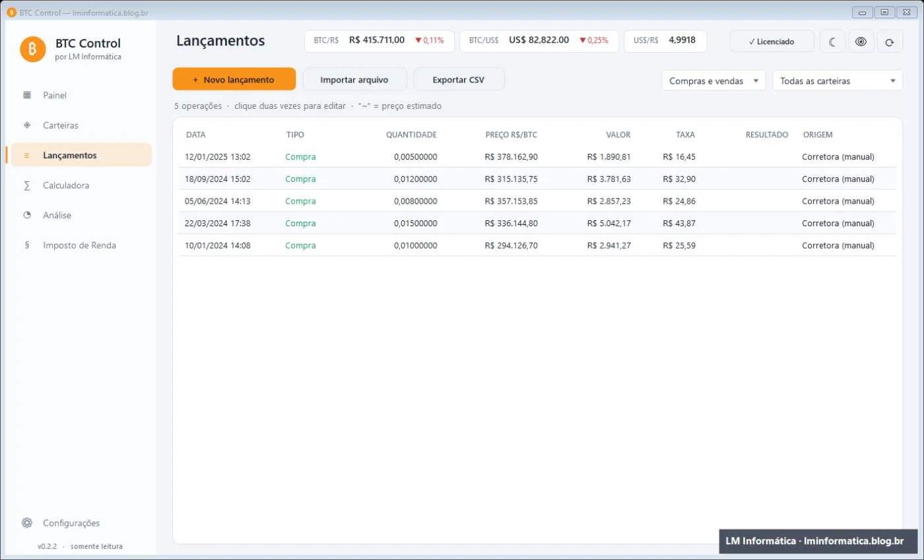Click the BTC/R$ price ticker

pyautogui.click(x=379, y=40)
